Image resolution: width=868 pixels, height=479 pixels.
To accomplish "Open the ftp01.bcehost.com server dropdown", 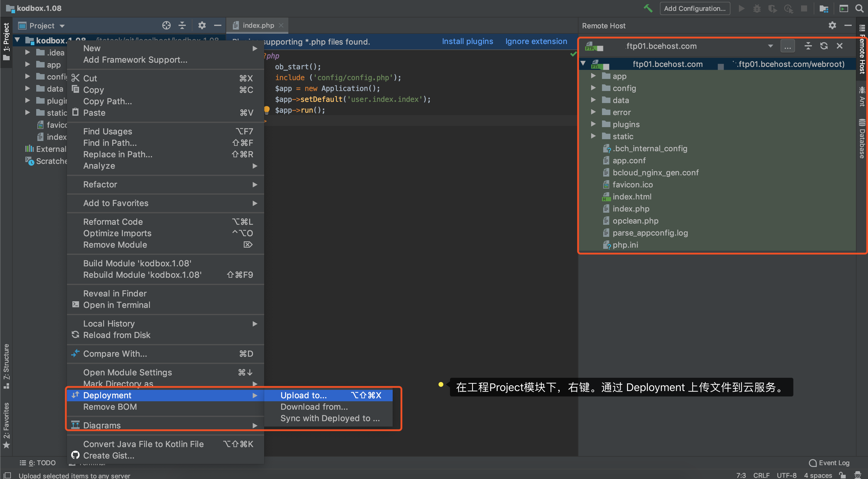I will [770, 46].
